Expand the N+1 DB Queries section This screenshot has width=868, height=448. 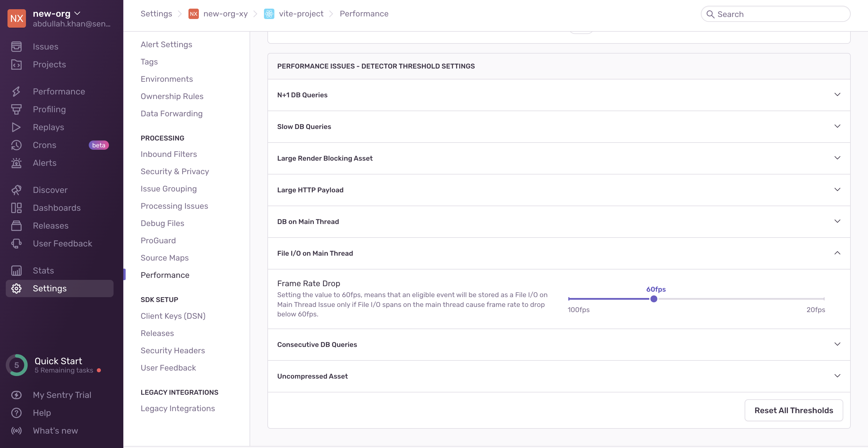[837, 95]
